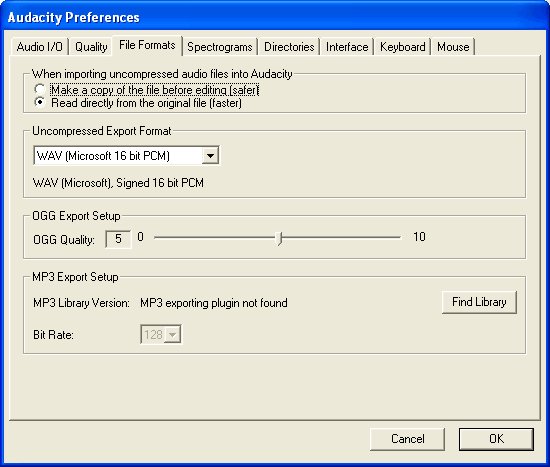Select the File Formats tab

[x=147, y=45]
